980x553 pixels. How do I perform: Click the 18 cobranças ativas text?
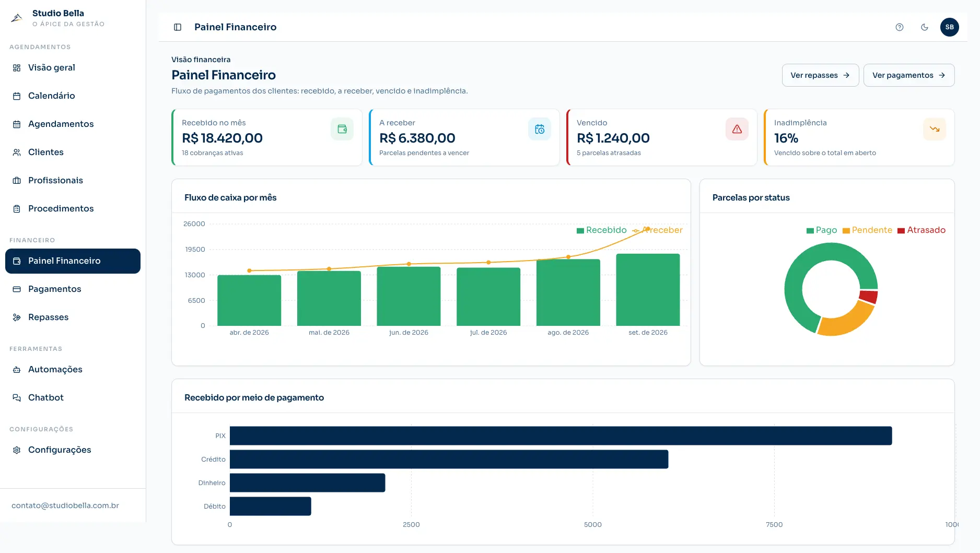212,153
